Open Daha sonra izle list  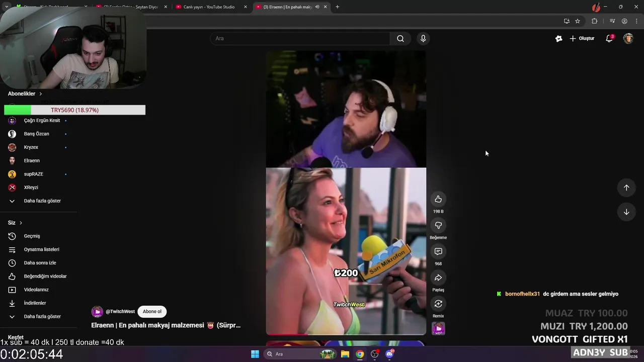pos(39,263)
